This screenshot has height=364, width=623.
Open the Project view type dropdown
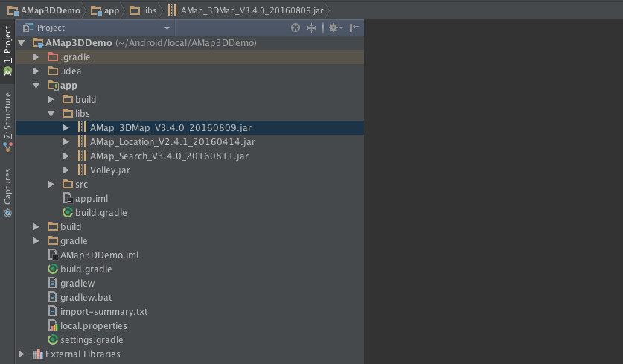pyautogui.click(x=167, y=28)
